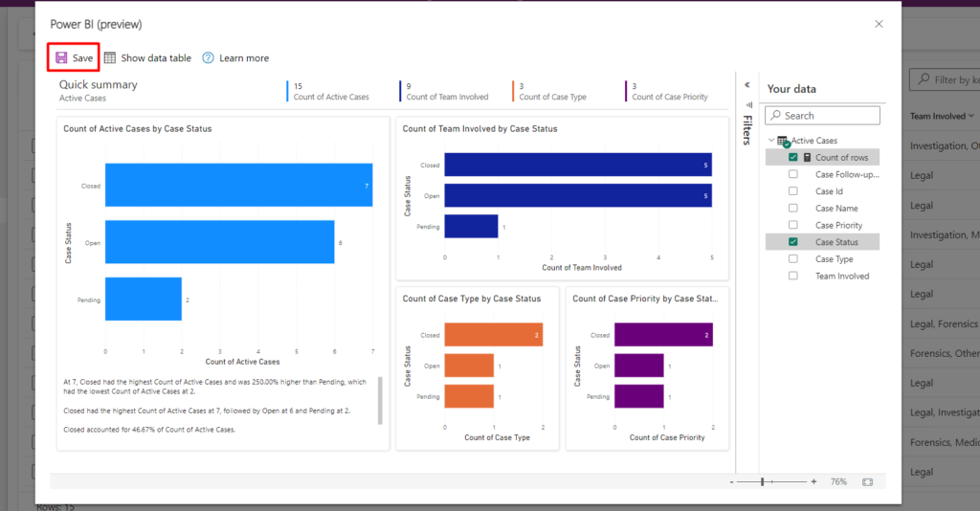980x511 pixels.
Task: Uncheck the Count of rows checkbox
Action: pyautogui.click(x=793, y=158)
